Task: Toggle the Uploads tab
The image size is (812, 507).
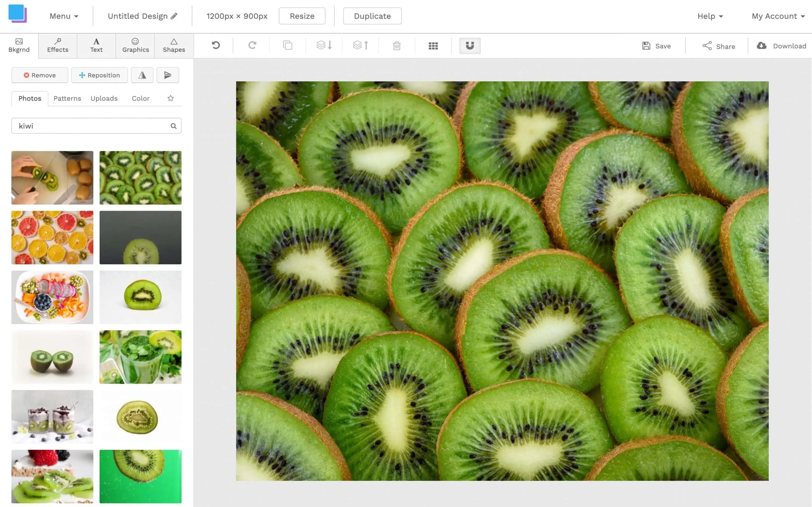Action: 104,98
